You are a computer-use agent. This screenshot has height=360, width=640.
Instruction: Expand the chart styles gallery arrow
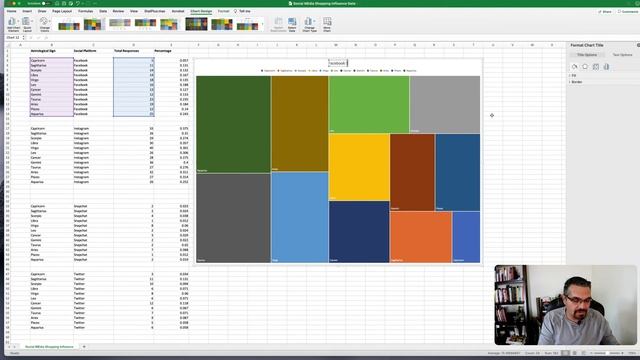tap(262, 24)
